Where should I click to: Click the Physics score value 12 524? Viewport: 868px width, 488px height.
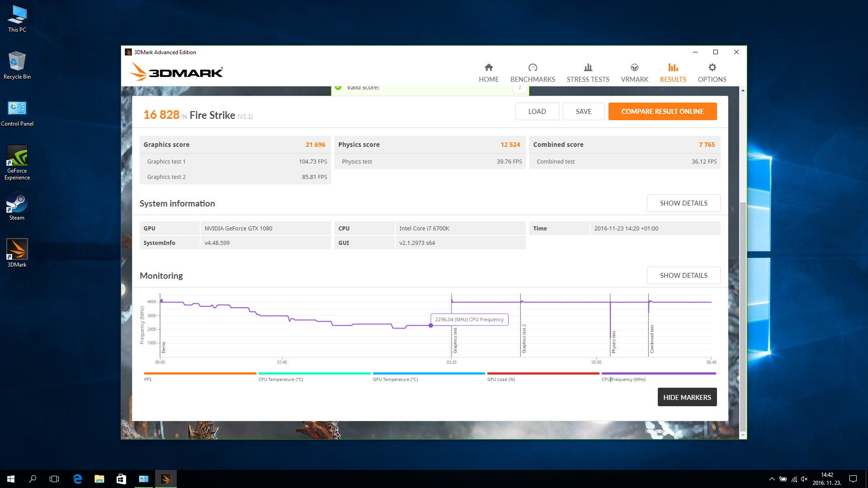tap(510, 145)
